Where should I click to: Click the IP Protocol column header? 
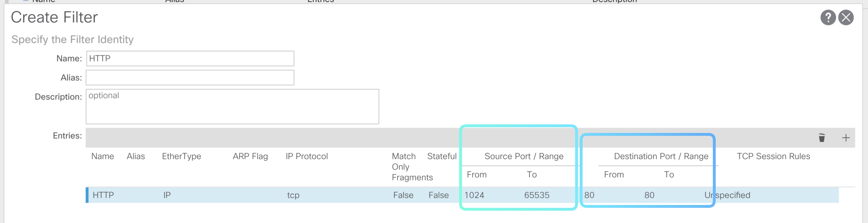coord(307,156)
